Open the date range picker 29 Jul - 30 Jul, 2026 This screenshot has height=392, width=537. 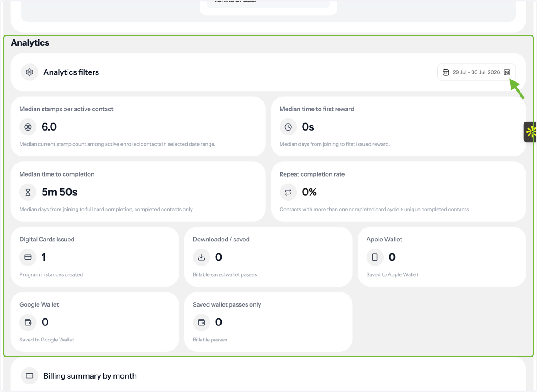476,72
